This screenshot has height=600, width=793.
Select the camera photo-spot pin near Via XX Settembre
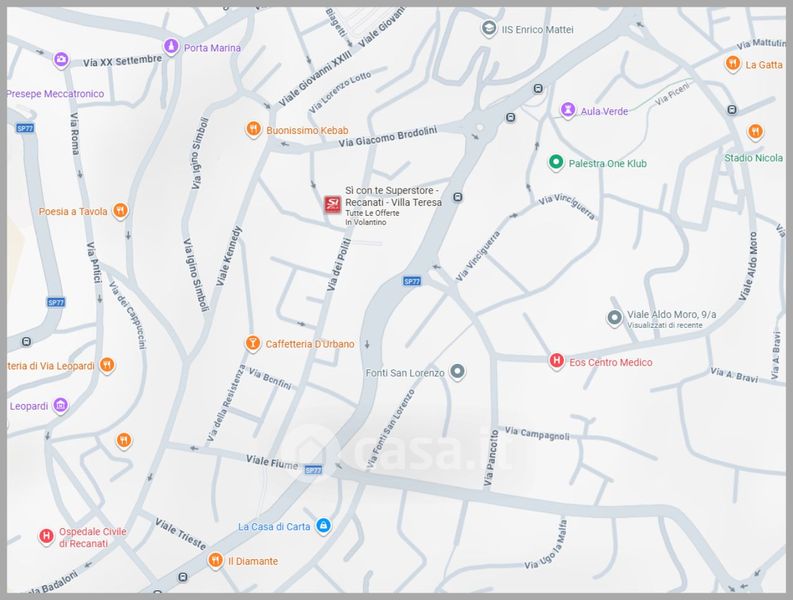coord(61,60)
